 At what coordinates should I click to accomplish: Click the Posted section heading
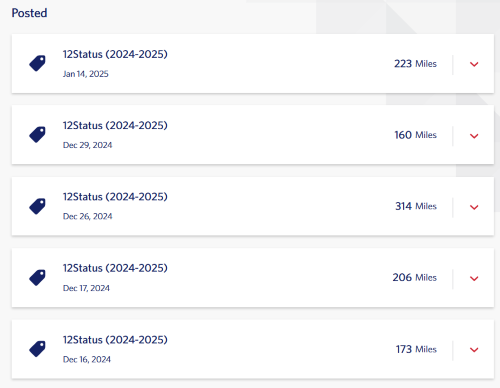[29, 13]
